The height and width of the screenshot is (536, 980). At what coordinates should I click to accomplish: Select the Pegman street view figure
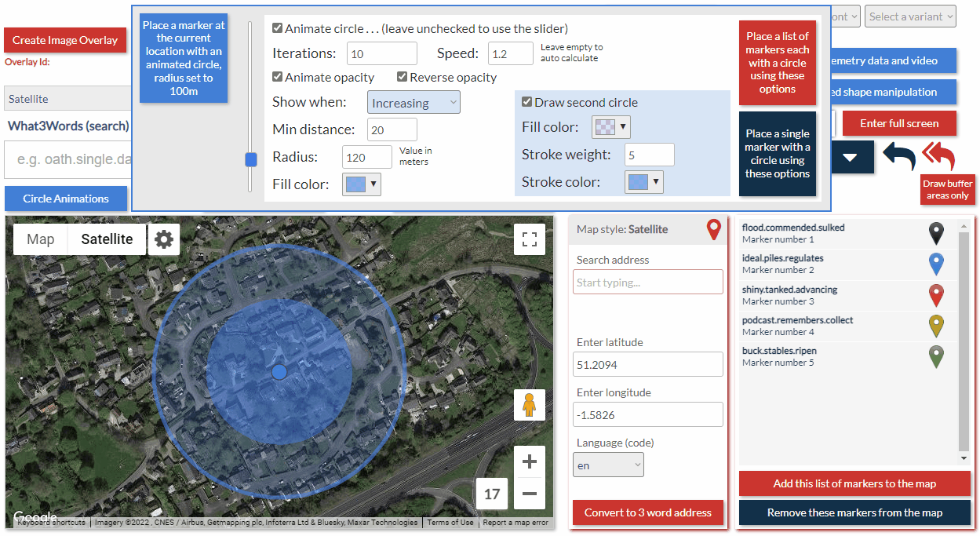(x=530, y=405)
